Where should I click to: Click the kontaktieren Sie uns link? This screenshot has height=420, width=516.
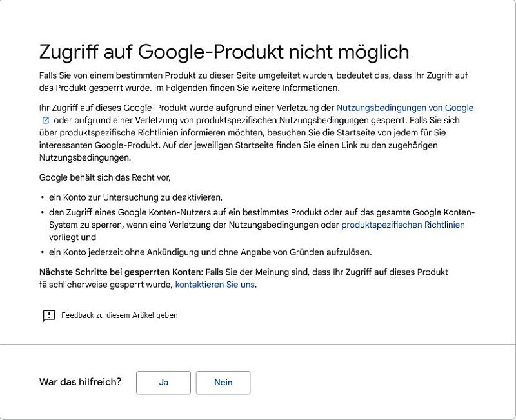[215, 284]
